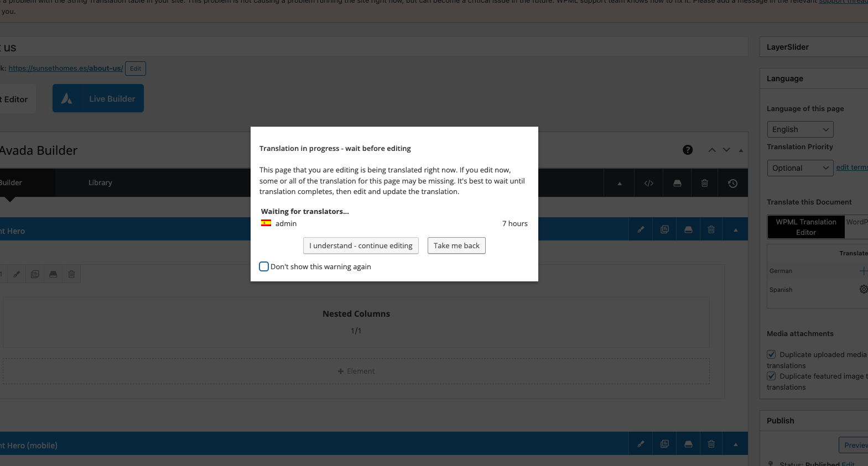Edit the Hero container pencil icon

point(641,229)
